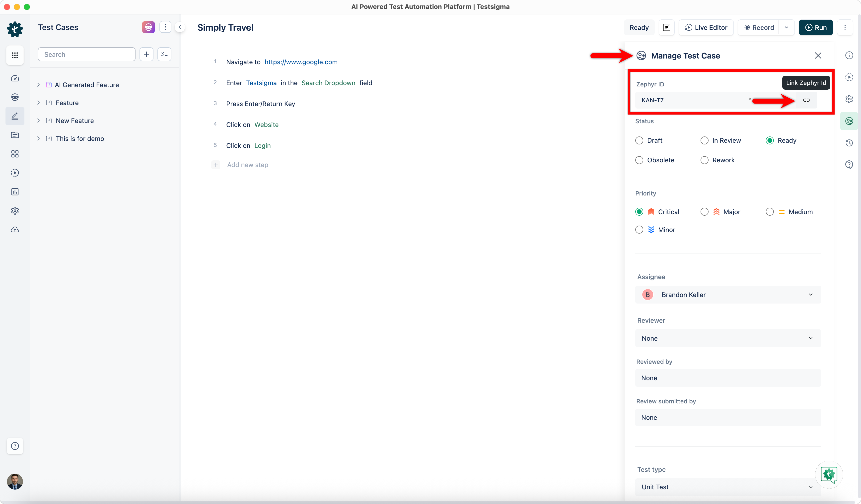Viewport: 861px width, 504px height.
Task: Click the pink AI copilot icon
Action: click(148, 27)
